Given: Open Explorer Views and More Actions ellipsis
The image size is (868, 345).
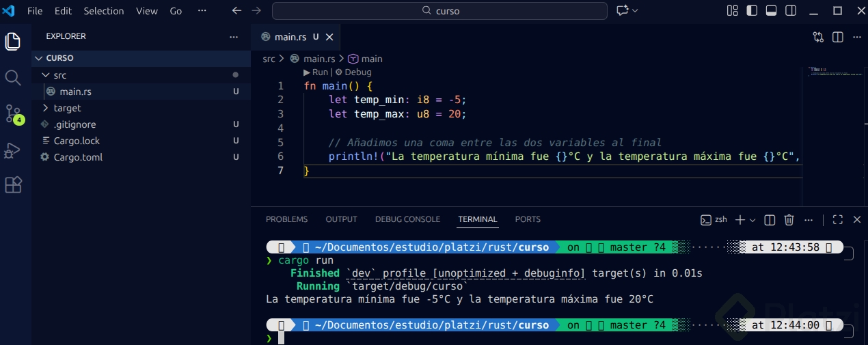Looking at the screenshot, I should (x=234, y=36).
